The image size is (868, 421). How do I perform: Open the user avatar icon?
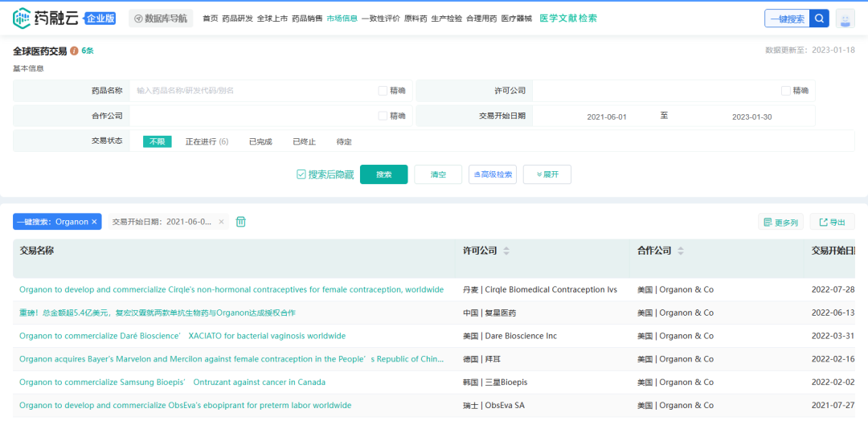(845, 18)
